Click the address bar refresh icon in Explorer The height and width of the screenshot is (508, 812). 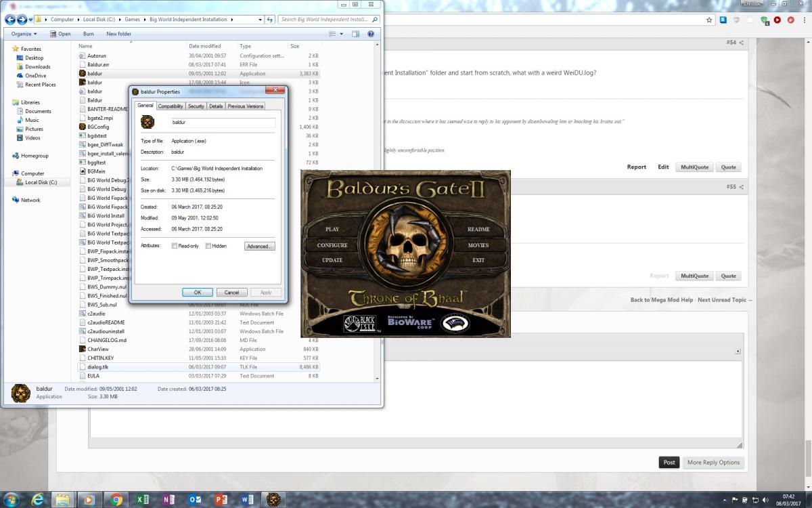tap(270, 20)
